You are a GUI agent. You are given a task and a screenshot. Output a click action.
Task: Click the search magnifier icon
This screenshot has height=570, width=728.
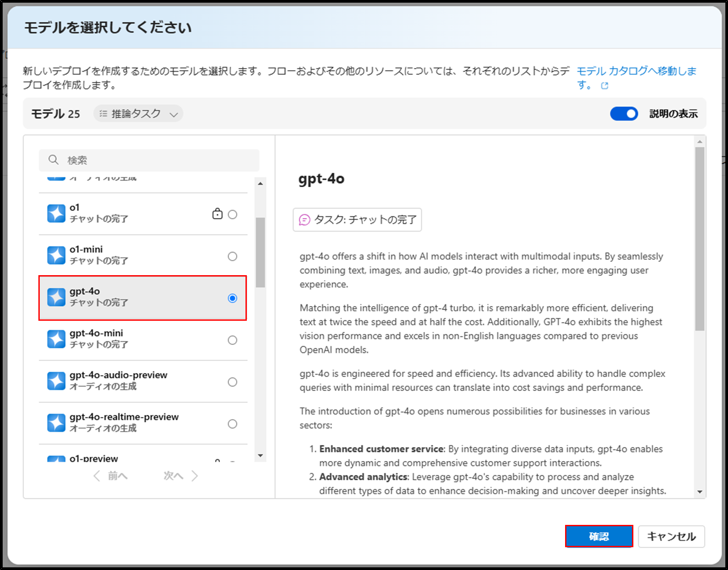click(x=54, y=160)
